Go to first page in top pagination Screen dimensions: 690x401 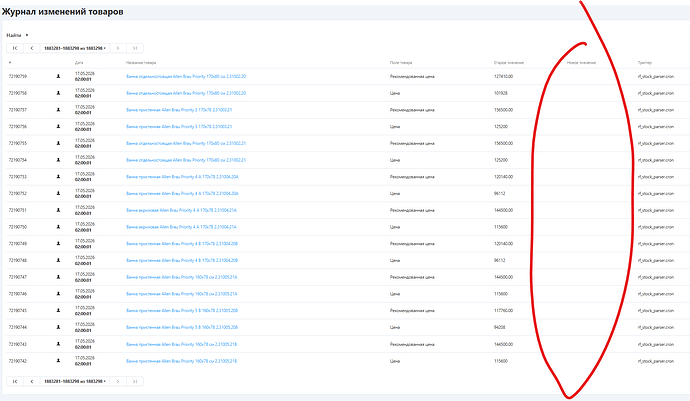click(15, 48)
